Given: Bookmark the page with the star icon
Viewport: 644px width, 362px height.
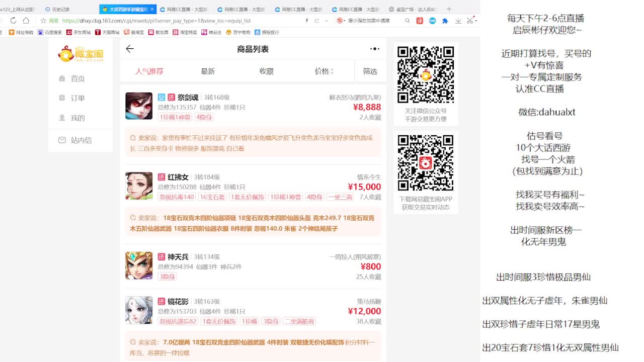Looking at the screenshot, I should 43,21.
